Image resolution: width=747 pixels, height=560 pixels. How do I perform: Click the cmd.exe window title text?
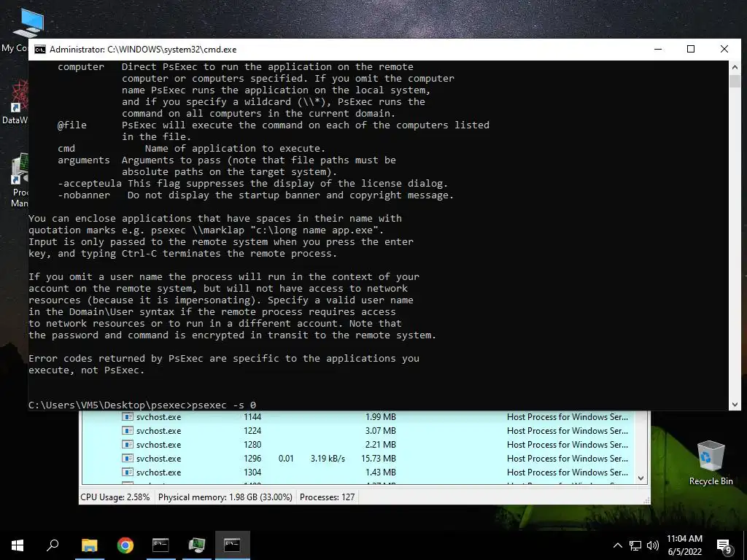pyautogui.click(x=143, y=50)
